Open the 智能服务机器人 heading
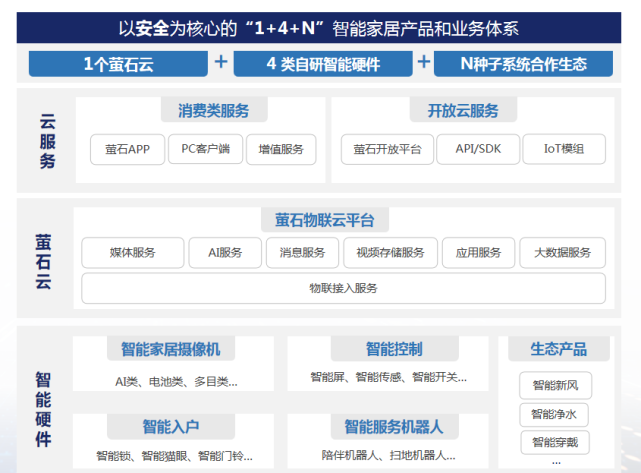641x473 pixels. pyautogui.click(x=394, y=426)
